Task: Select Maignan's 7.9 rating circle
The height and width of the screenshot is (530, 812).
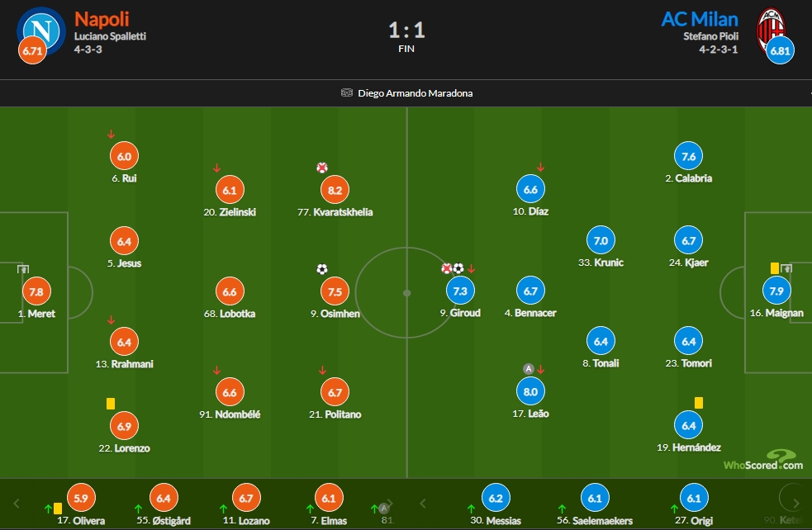Action: 776,291
